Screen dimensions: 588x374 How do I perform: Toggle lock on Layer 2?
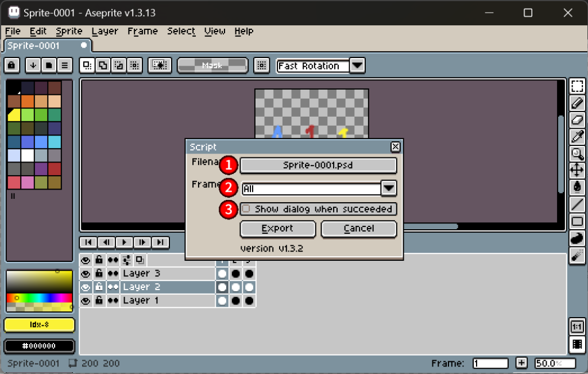point(99,287)
